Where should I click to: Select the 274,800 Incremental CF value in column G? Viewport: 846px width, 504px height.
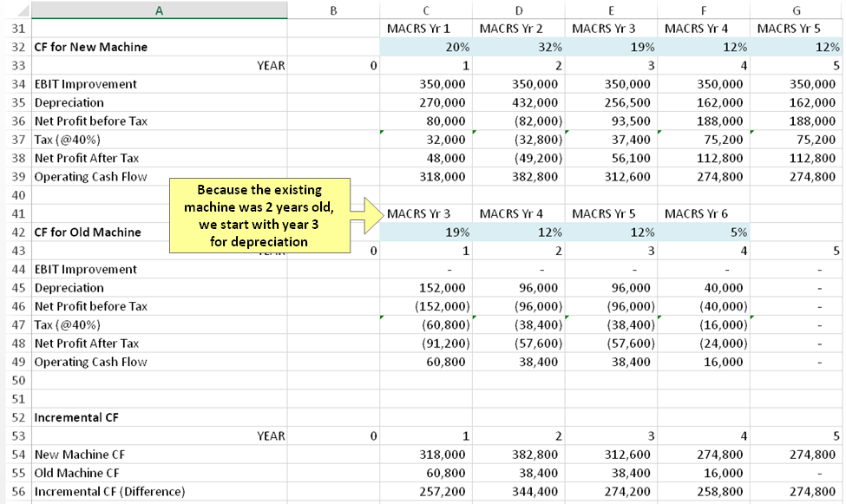click(x=797, y=491)
